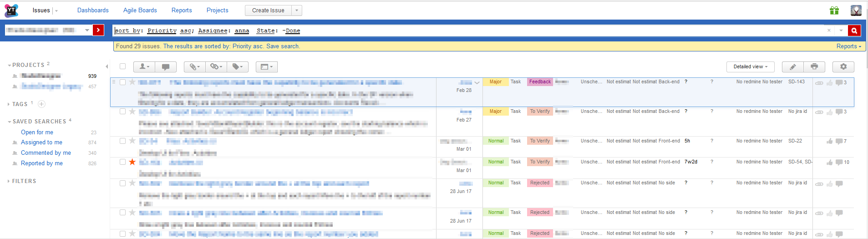The width and height of the screenshot is (868, 239).
Task: Open the Issues top menu item
Action: click(41, 10)
